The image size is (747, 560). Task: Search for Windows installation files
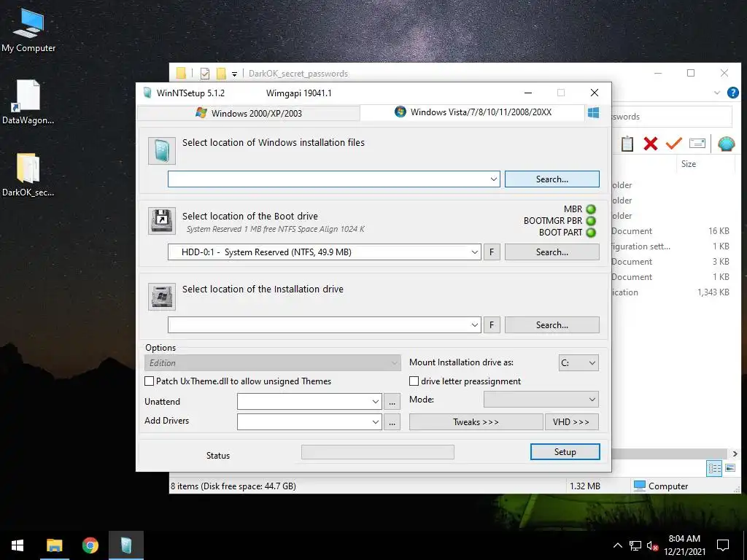tap(552, 179)
